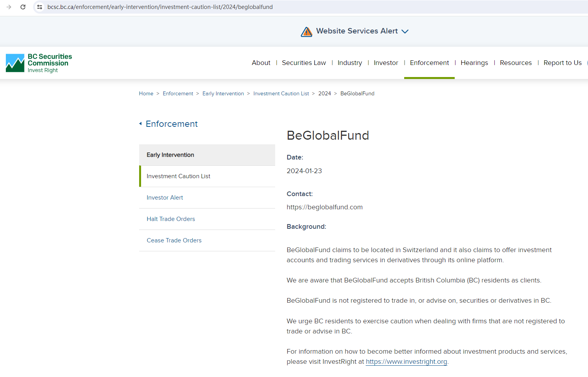Open Halt Trade Orders page
Image resolution: width=588 pixels, height=377 pixels.
click(171, 219)
